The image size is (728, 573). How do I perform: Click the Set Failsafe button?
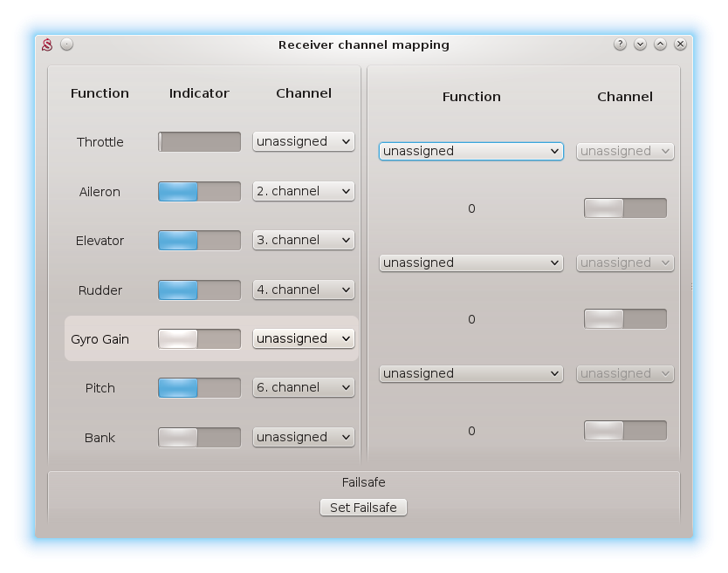coord(363,508)
